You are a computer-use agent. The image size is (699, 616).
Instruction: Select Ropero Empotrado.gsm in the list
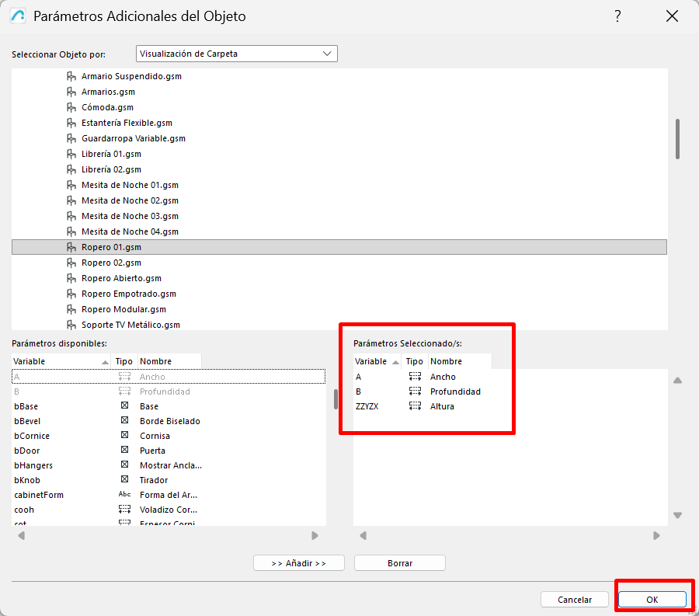(x=128, y=294)
